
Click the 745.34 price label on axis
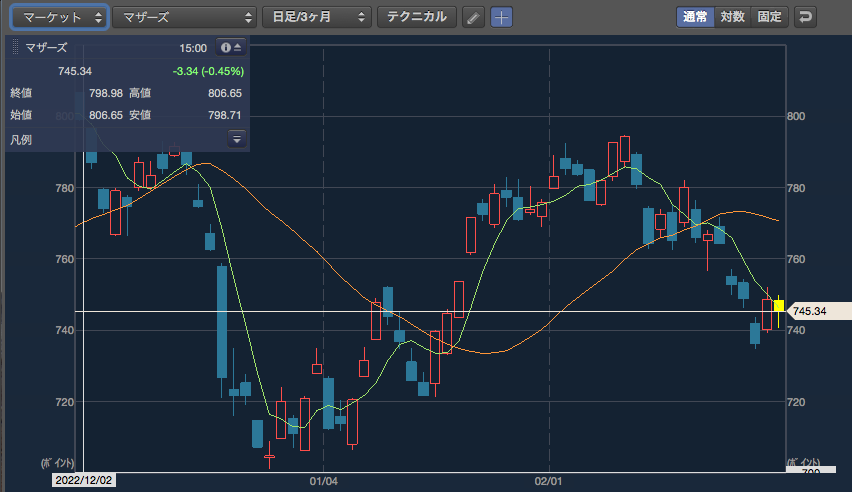[818, 311]
